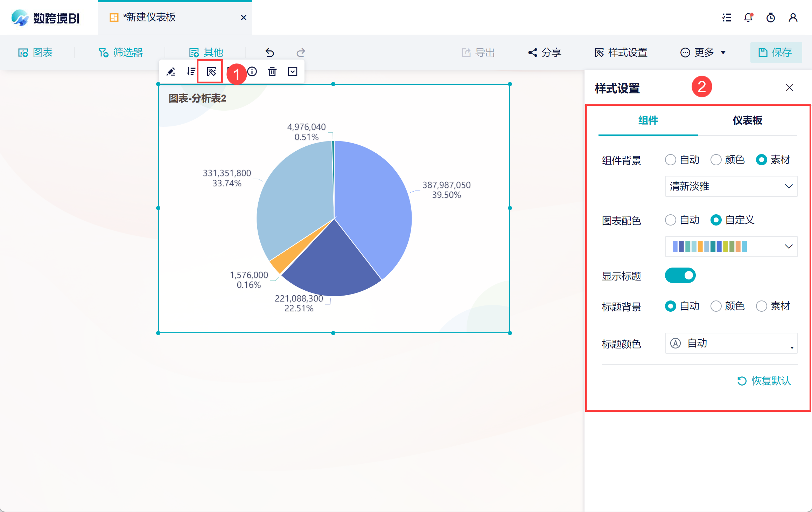Expand the 更多 dropdown menu
812x512 pixels.
point(703,53)
